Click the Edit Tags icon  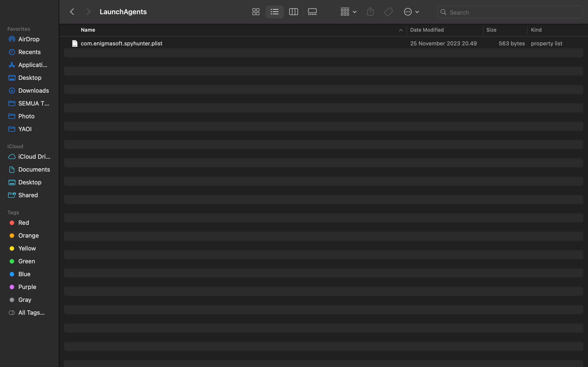click(388, 12)
